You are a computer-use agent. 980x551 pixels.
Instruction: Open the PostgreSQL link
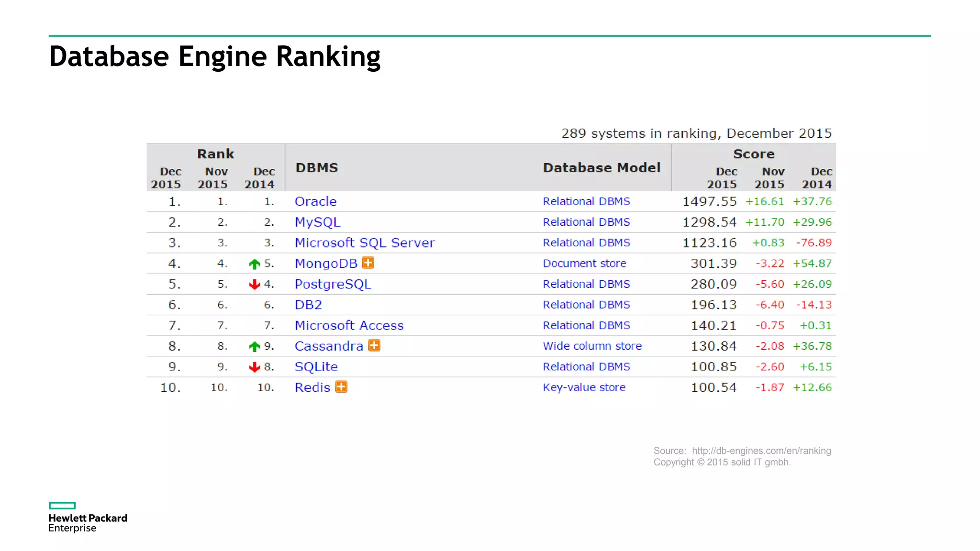pos(333,285)
